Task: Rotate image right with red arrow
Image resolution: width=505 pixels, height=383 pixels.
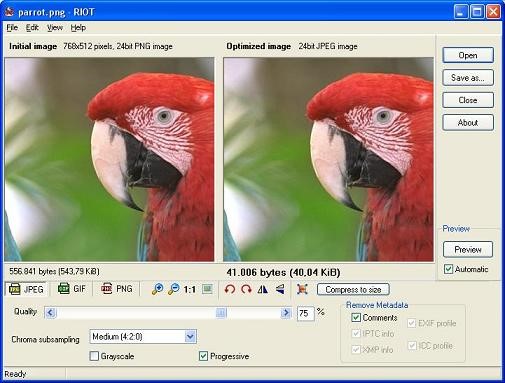Action: coord(246,289)
